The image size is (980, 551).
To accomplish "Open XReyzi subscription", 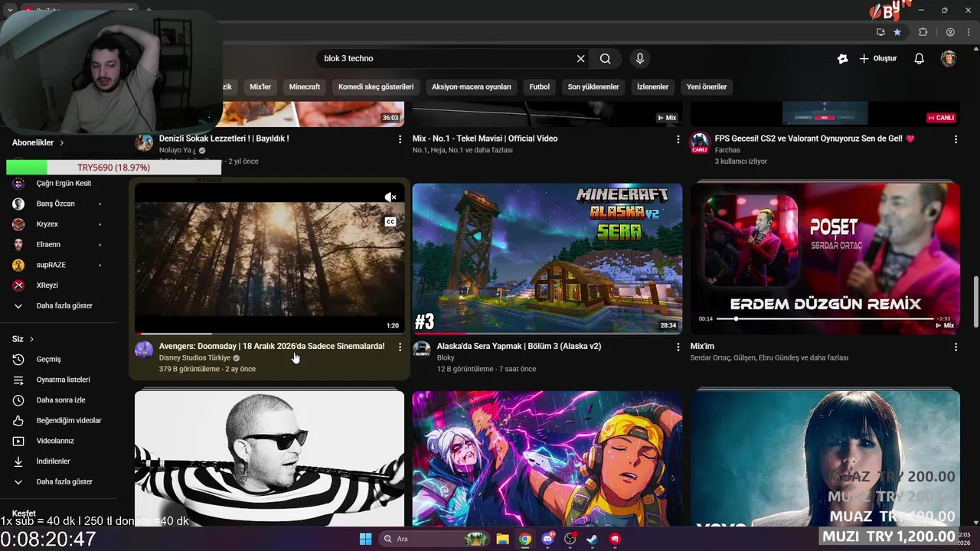I will click(x=58, y=285).
